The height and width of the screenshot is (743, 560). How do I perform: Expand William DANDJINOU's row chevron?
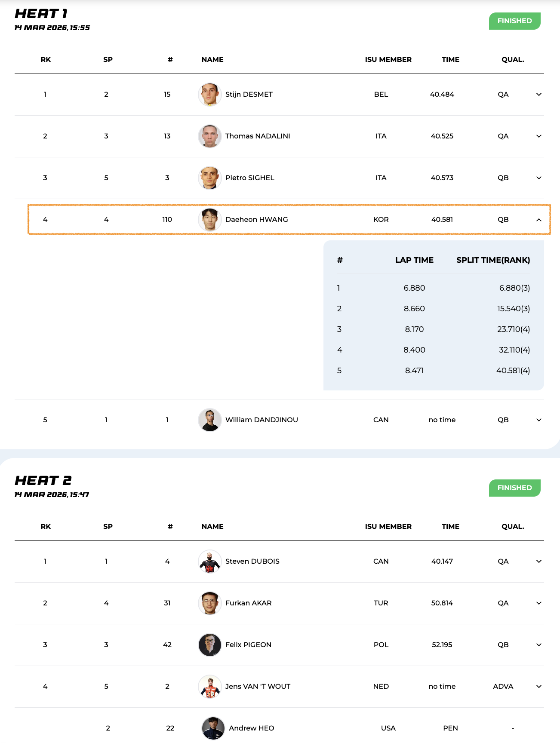point(538,420)
